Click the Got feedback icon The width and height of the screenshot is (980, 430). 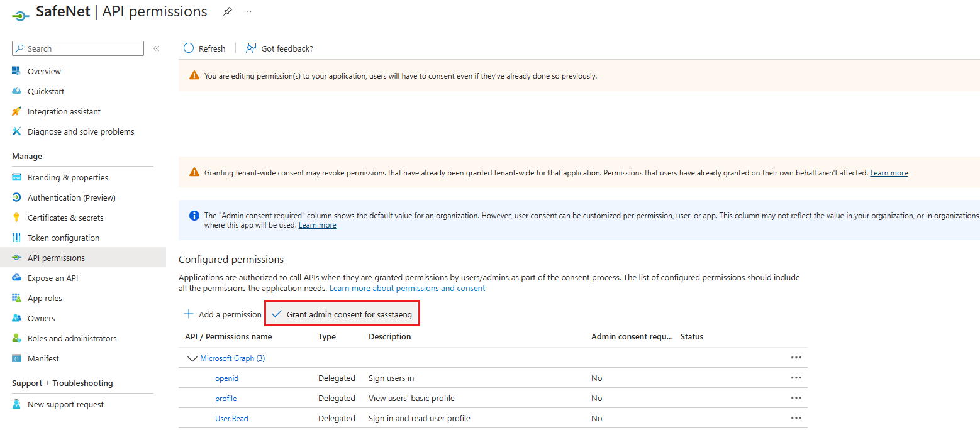click(251, 48)
